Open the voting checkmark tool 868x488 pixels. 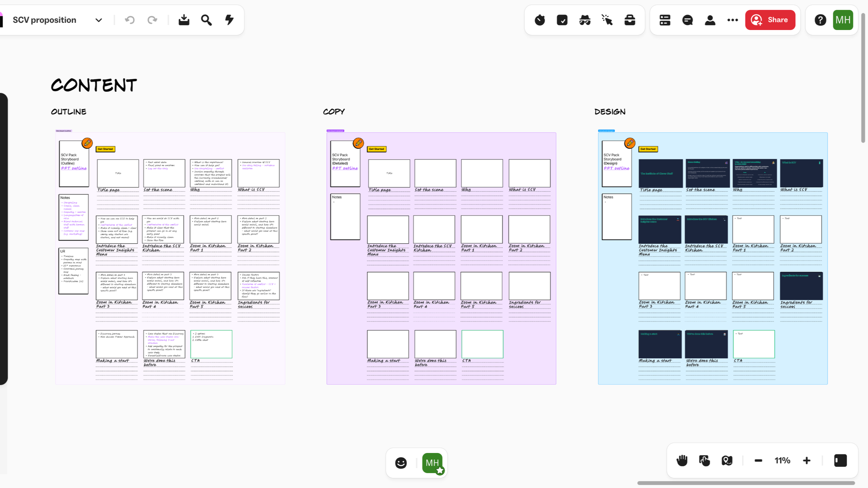point(562,20)
